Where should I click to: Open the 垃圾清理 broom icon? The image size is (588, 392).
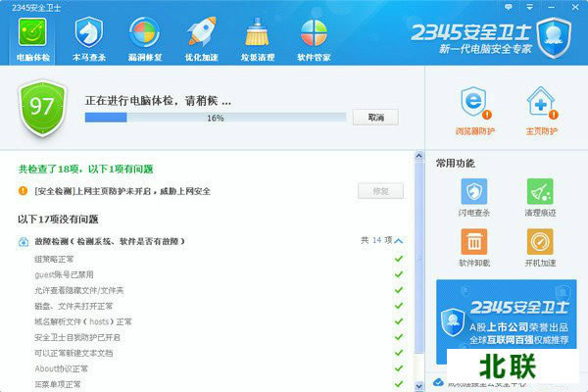[258, 30]
